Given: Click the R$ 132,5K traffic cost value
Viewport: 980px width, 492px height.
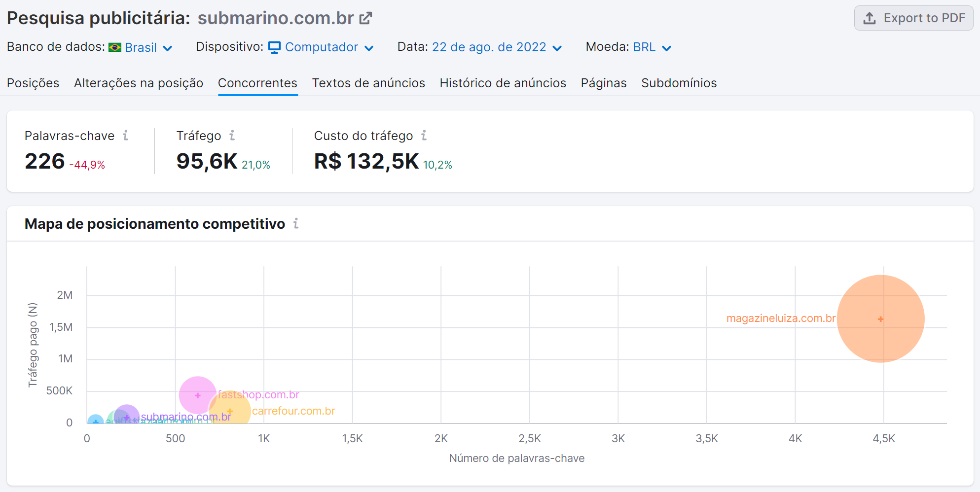Looking at the screenshot, I should click(x=366, y=161).
